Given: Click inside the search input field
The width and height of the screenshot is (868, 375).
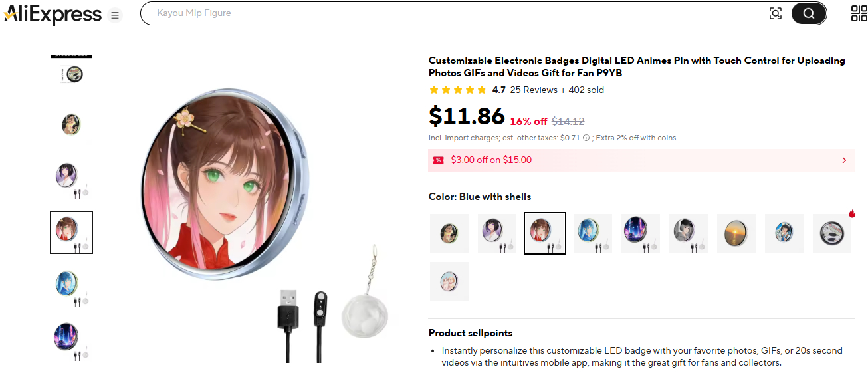Looking at the screenshot, I should pos(452,13).
